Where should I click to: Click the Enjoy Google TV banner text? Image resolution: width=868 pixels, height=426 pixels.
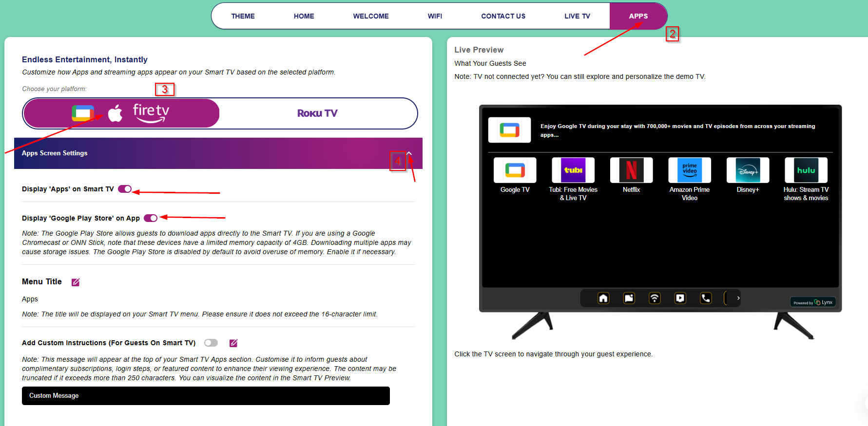tap(677, 130)
